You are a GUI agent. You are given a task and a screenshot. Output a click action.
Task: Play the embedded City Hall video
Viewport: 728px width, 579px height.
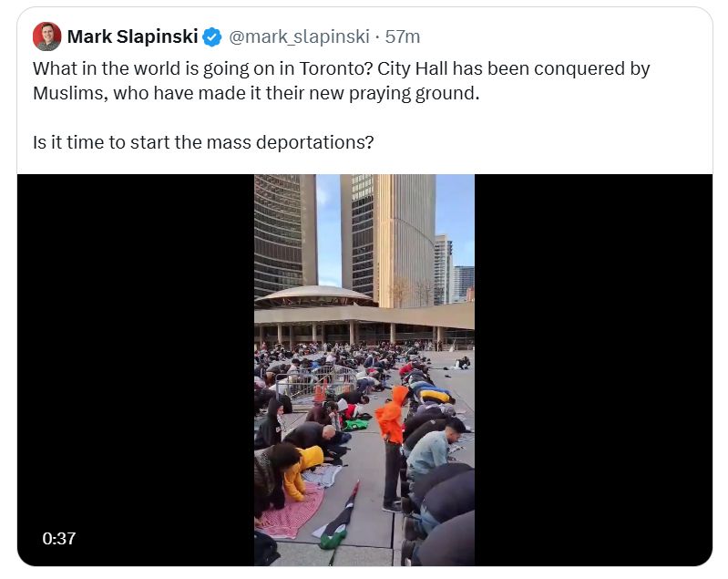364,370
